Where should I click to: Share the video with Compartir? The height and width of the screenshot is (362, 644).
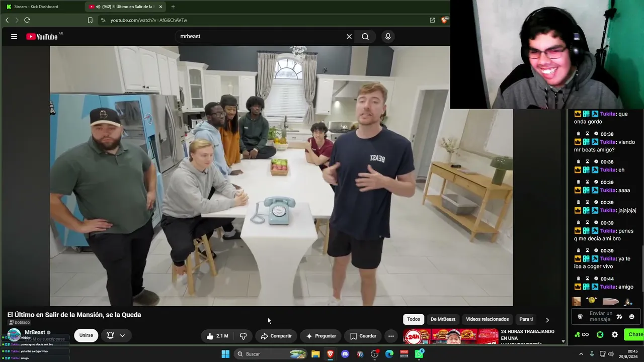pyautogui.click(x=276, y=336)
